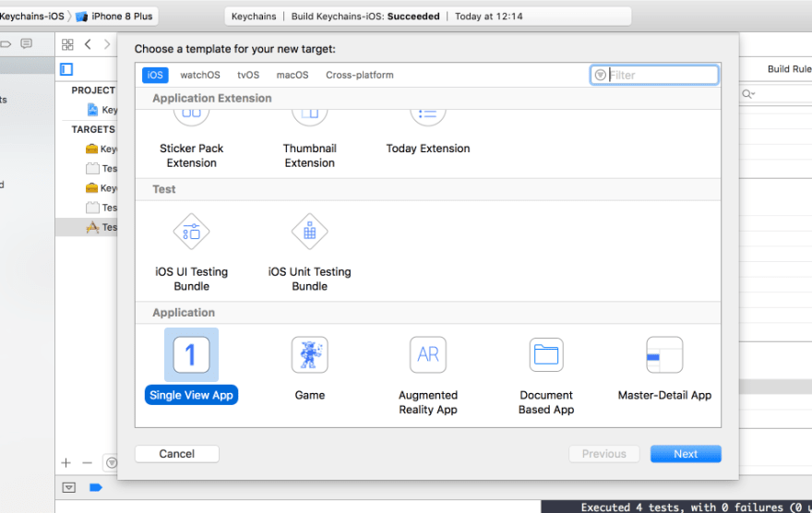812x513 pixels.
Task: Switch to the tvOS platform tab
Action: 248,75
